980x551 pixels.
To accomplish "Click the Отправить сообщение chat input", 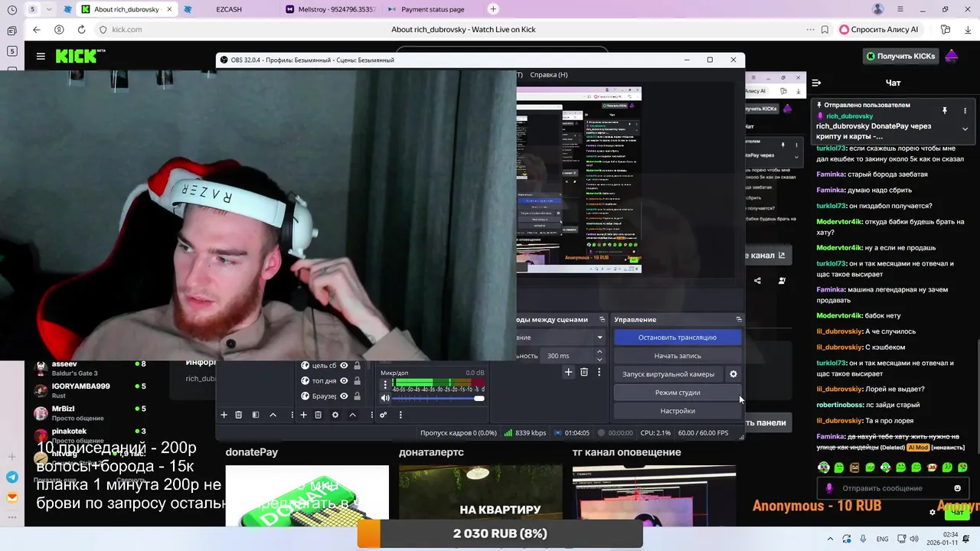I will pyautogui.click(x=892, y=488).
